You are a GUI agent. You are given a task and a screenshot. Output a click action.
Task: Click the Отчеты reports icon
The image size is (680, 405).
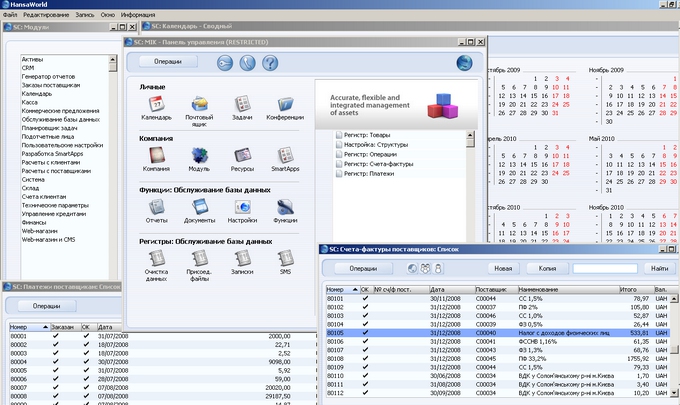[155, 206]
